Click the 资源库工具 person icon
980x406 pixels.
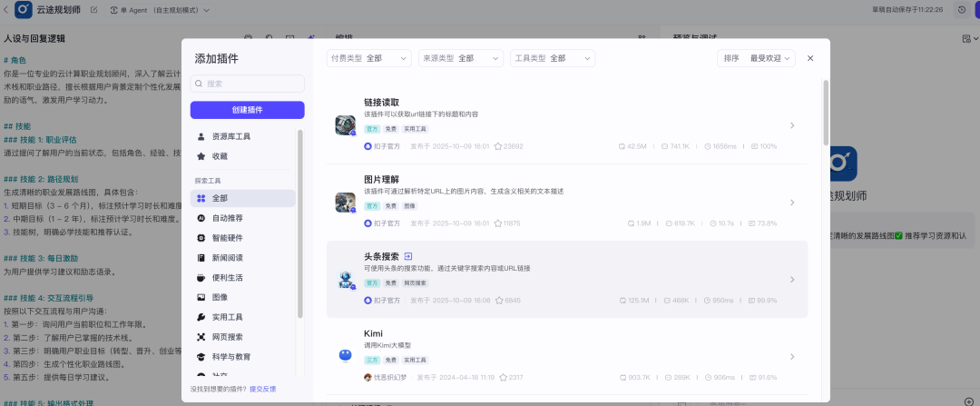(x=201, y=136)
